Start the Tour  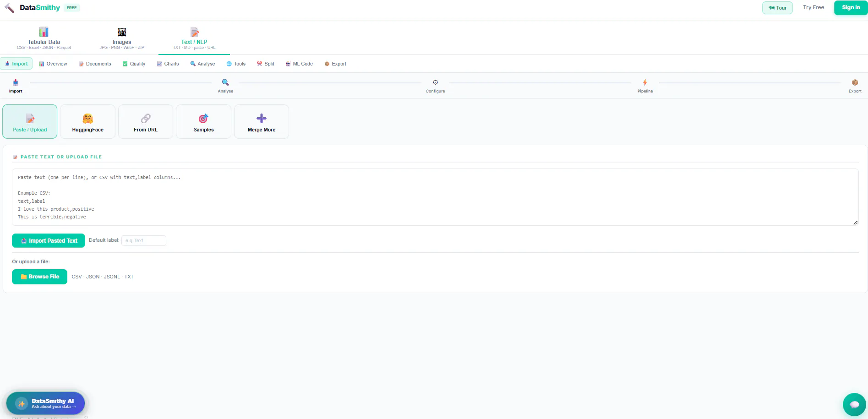777,8
